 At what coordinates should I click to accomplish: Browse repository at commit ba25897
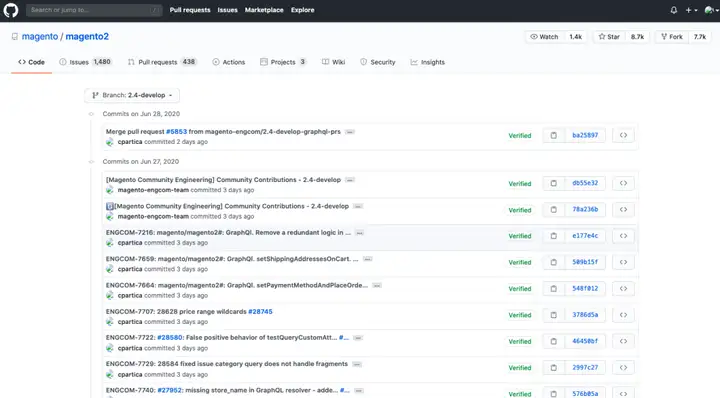click(x=623, y=135)
